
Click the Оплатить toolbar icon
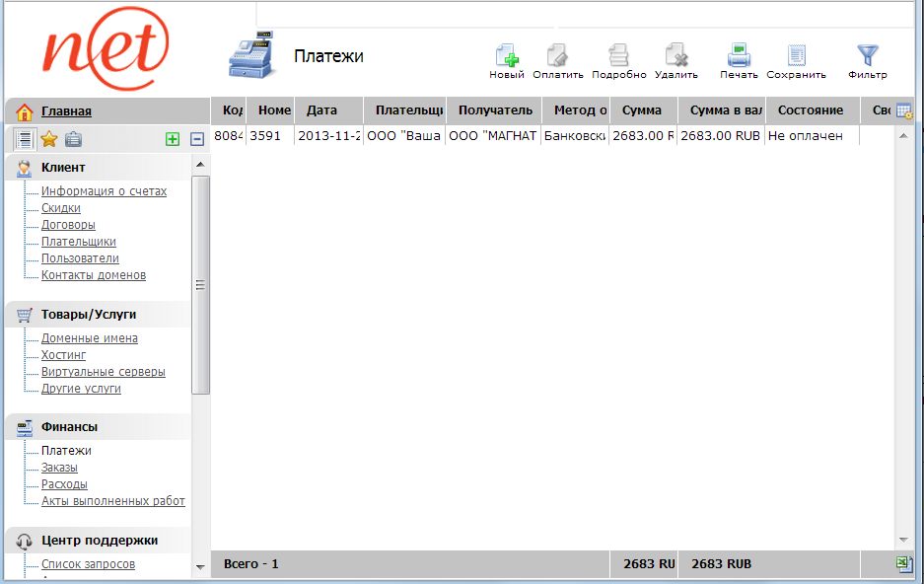point(557,55)
